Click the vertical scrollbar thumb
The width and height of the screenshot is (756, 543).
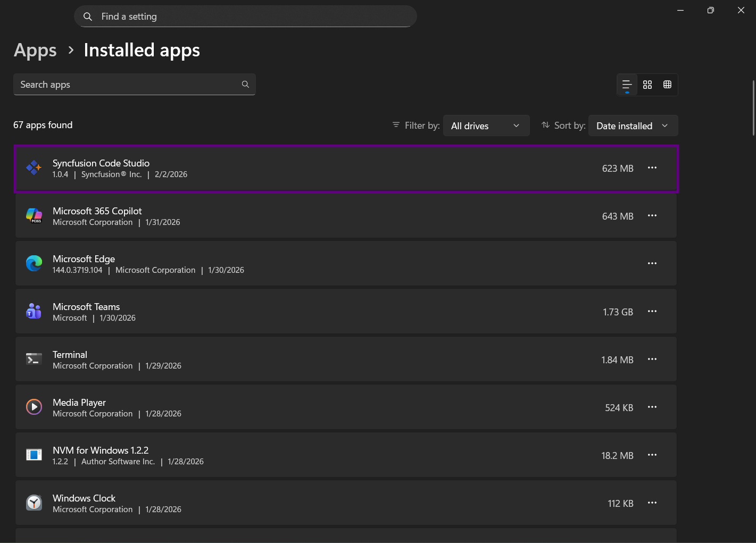point(753,108)
